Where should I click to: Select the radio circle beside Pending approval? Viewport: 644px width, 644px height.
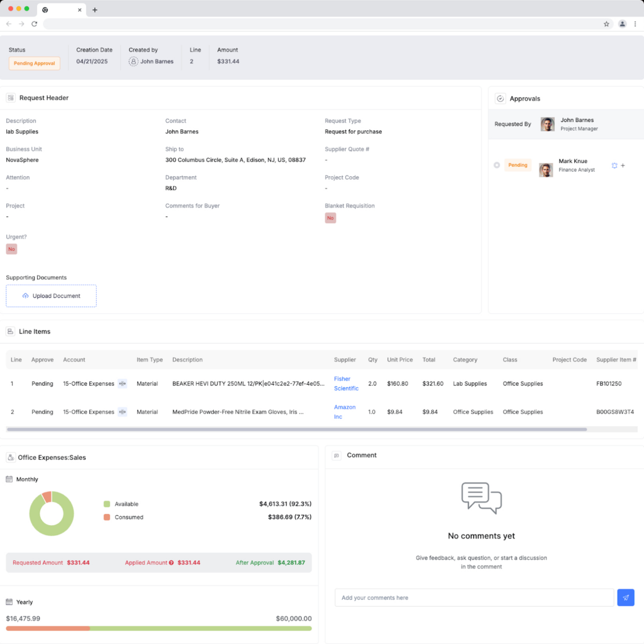click(x=497, y=165)
